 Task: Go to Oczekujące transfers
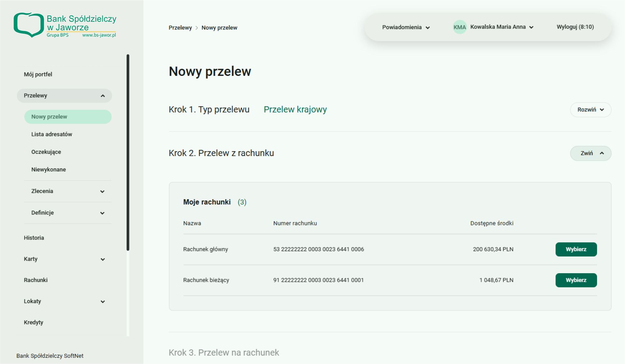(x=46, y=152)
